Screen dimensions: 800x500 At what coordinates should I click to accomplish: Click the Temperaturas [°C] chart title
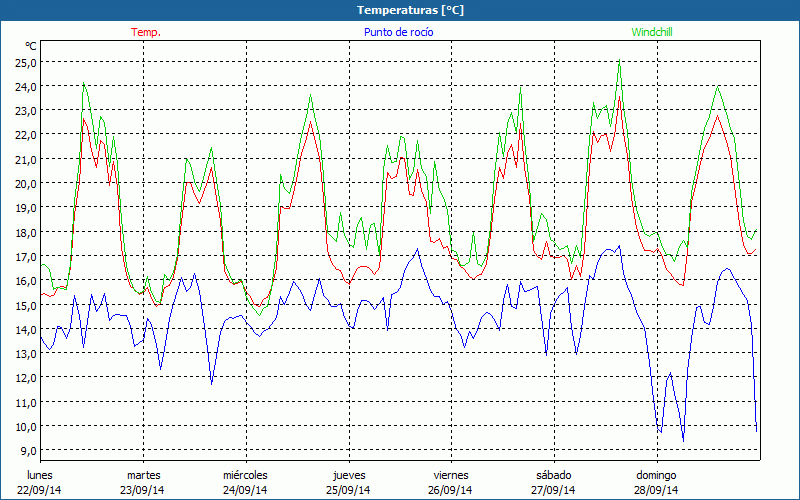(x=411, y=10)
